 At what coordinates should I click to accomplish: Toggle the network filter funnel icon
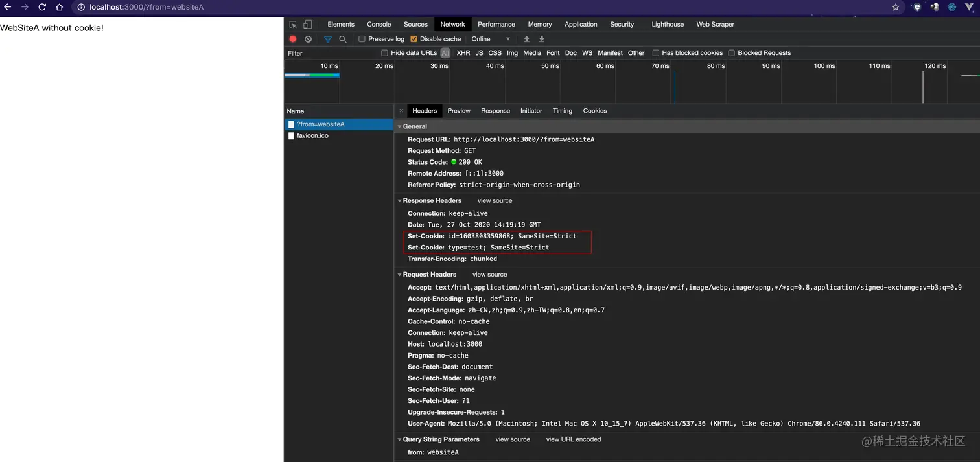pyautogui.click(x=328, y=39)
